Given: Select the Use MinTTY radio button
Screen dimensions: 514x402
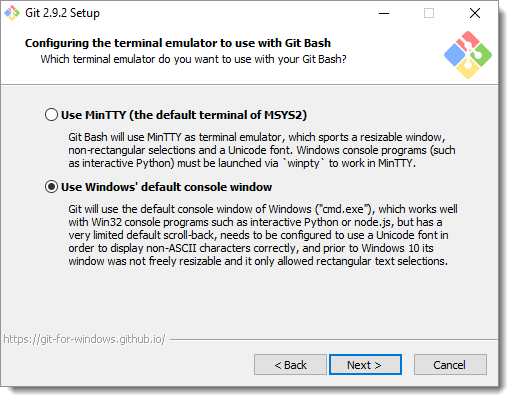Looking at the screenshot, I should (x=51, y=114).
